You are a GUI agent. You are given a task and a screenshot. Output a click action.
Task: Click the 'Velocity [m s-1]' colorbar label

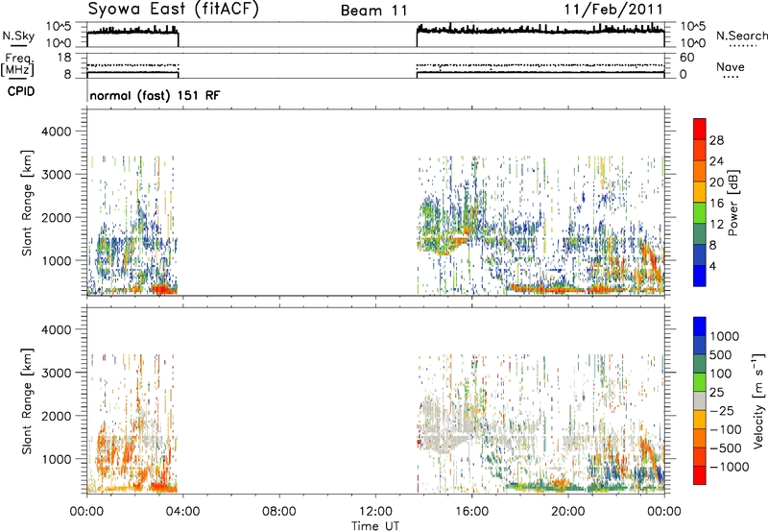pyautogui.click(x=758, y=400)
